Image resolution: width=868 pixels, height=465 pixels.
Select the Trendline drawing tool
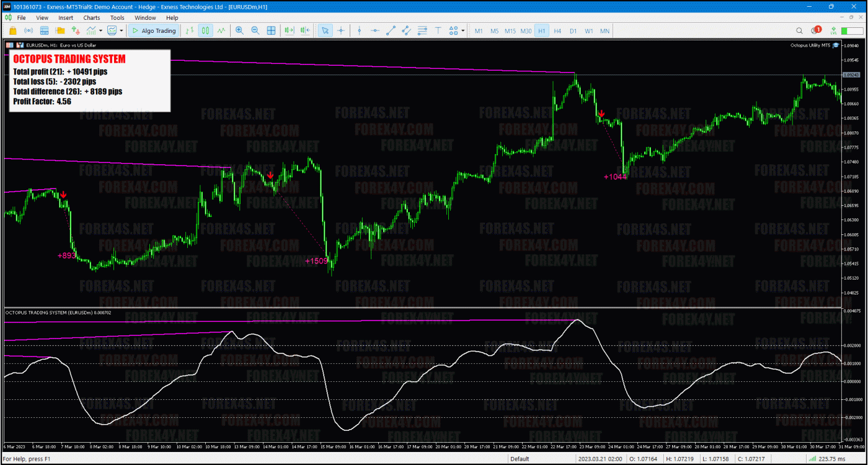click(x=391, y=30)
